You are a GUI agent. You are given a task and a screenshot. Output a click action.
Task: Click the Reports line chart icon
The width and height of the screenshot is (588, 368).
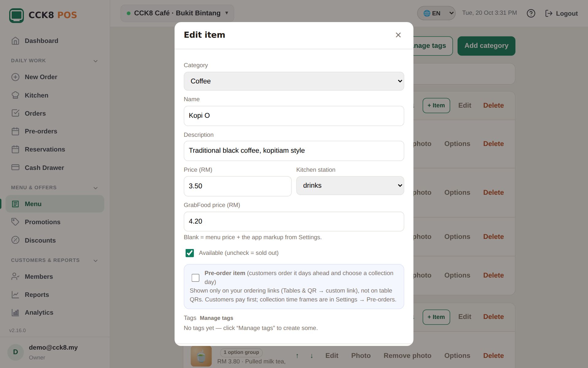point(15,294)
